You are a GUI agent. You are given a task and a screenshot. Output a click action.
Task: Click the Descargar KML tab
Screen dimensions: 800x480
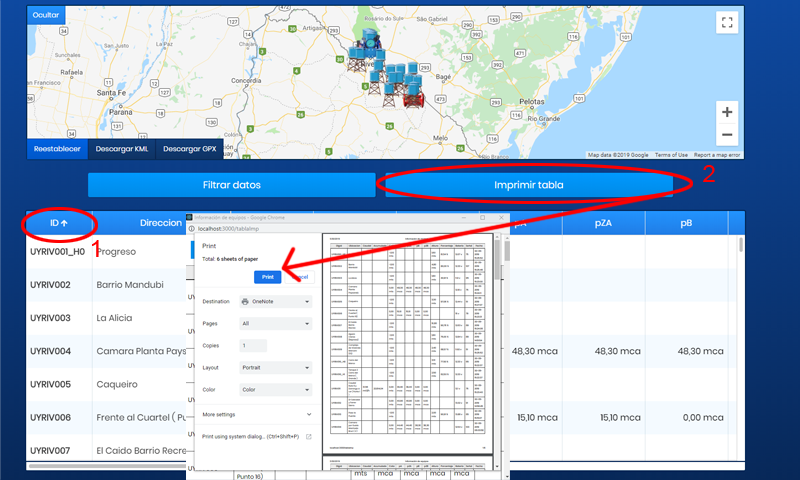(x=120, y=149)
